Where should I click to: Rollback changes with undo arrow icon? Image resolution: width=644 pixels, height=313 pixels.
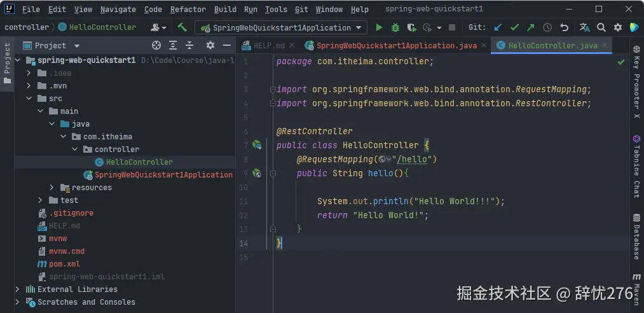click(565, 27)
